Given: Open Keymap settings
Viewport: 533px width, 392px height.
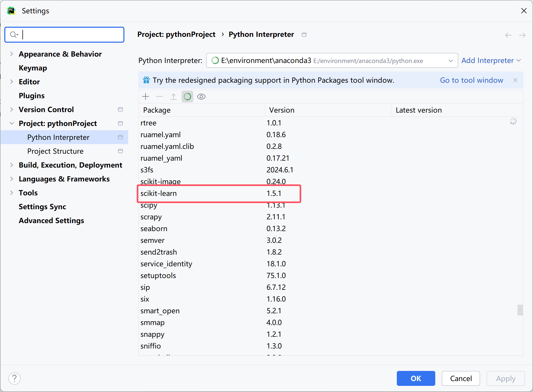Looking at the screenshot, I should 33,68.
